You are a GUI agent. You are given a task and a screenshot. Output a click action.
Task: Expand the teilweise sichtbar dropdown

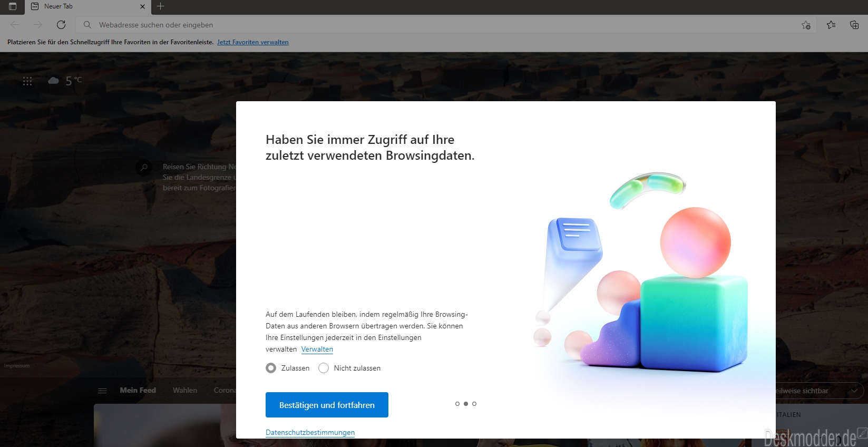point(854,391)
